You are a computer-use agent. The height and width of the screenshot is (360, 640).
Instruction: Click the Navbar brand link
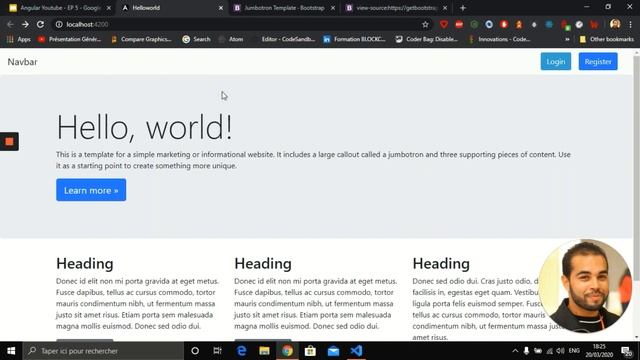[22, 62]
